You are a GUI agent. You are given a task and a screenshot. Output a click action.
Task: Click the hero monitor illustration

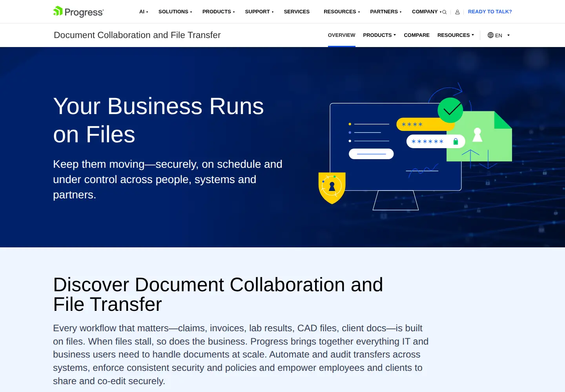(x=415, y=147)
